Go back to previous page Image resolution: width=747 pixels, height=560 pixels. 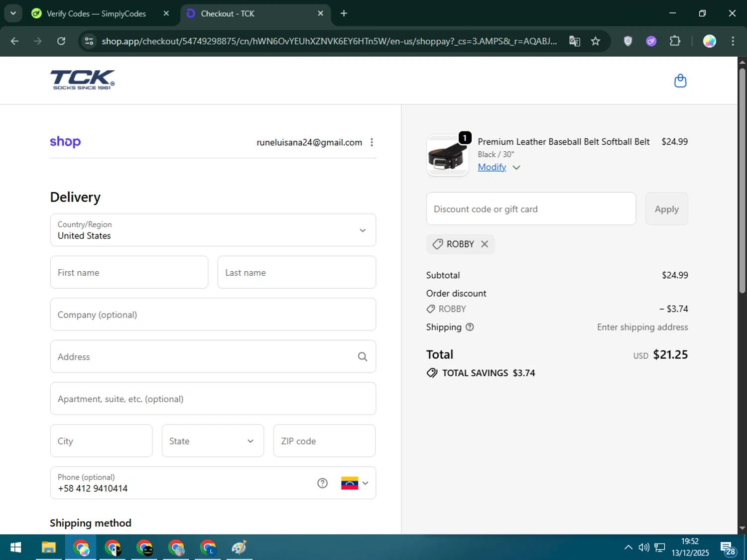tap(14, 41)
